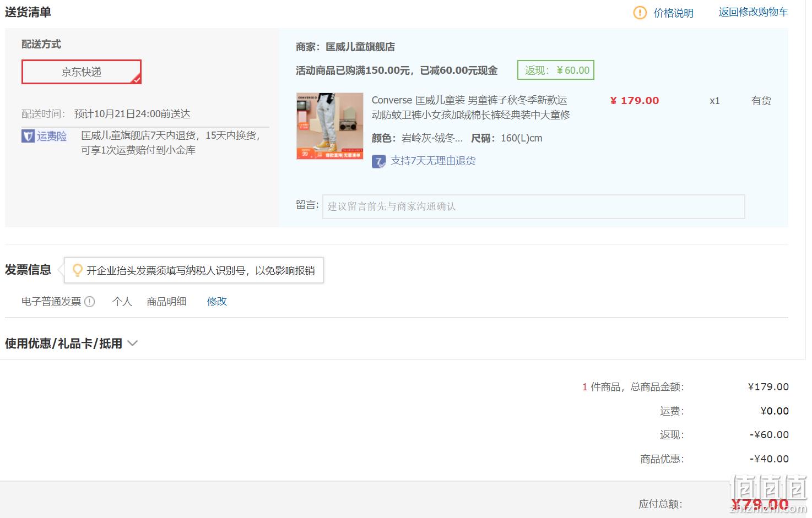
Task: Click the 尺码 160(L)cm size text
Action: [x=507, y=138]
